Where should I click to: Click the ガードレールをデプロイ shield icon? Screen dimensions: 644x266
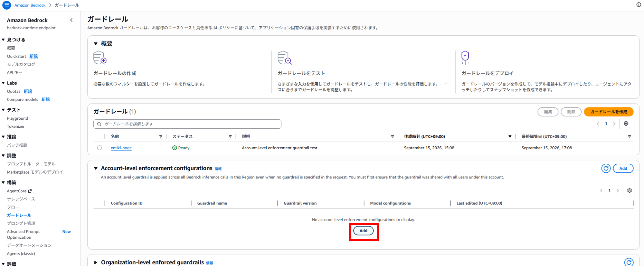pos(465,58)
